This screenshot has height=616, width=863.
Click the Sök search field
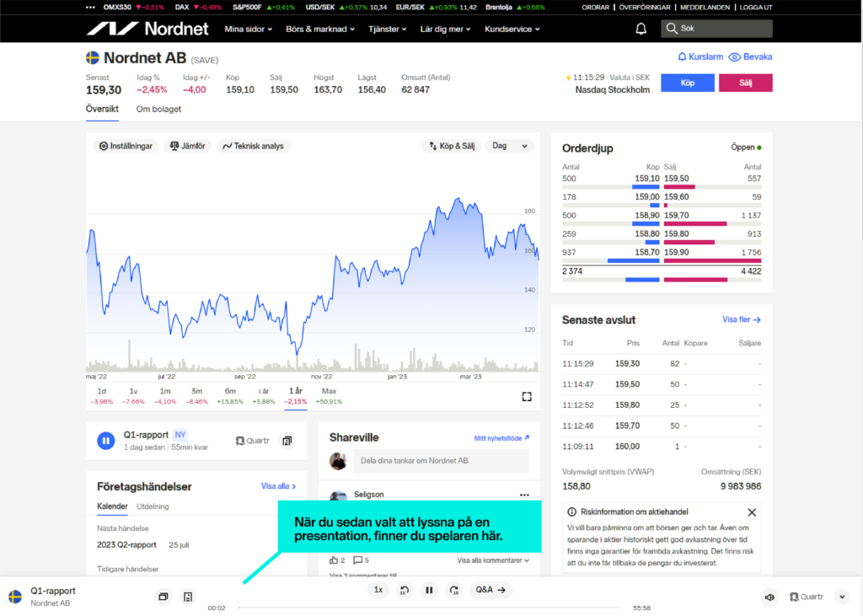(716, 29)
